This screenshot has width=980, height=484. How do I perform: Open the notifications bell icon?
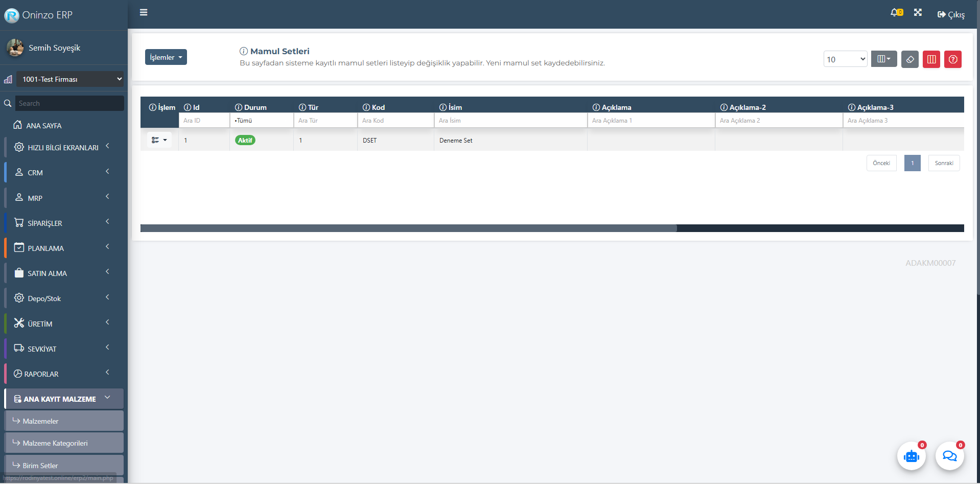[895, 13]
